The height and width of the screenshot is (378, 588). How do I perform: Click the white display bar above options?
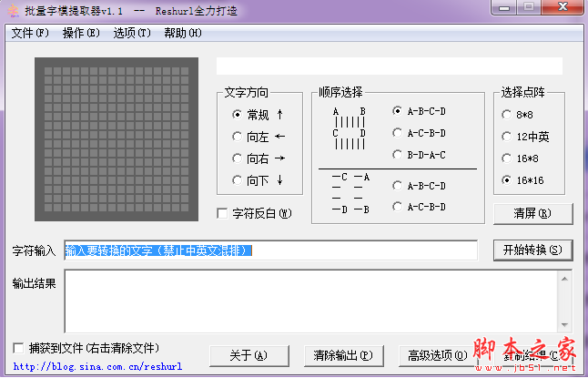pos(390,66)
